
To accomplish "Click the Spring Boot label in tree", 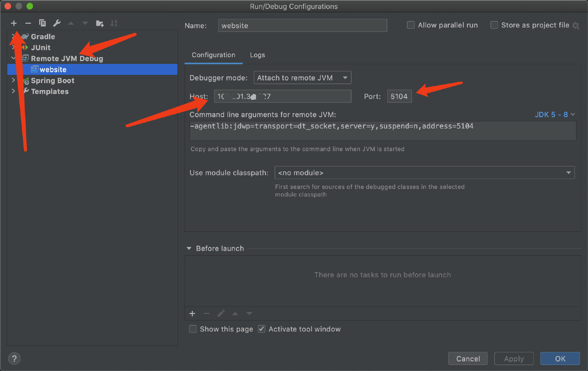I will click(x=53, y=80).
